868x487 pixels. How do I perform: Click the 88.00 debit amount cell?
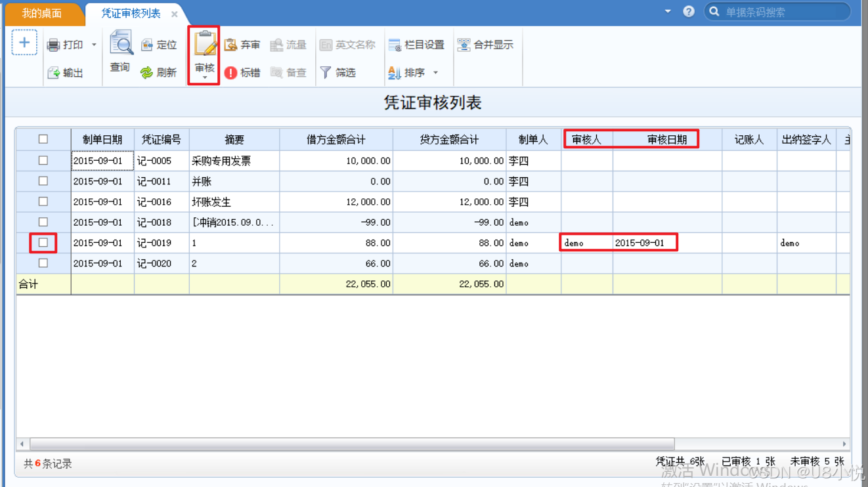336,243
